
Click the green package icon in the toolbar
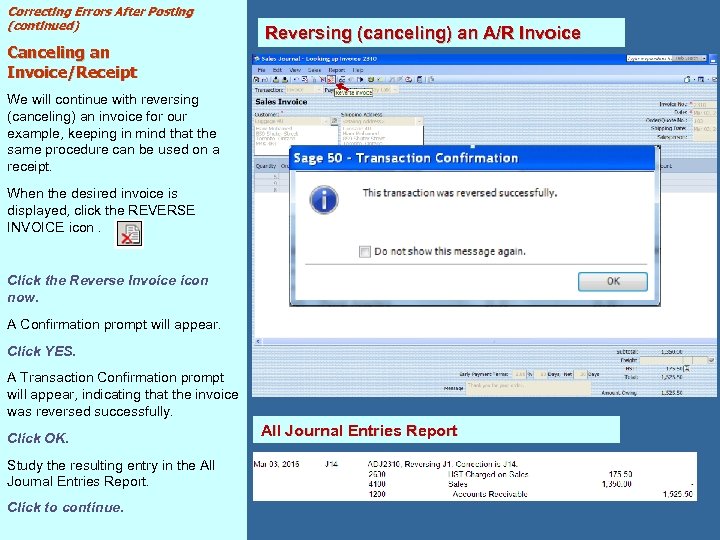(x=371, y=79)
